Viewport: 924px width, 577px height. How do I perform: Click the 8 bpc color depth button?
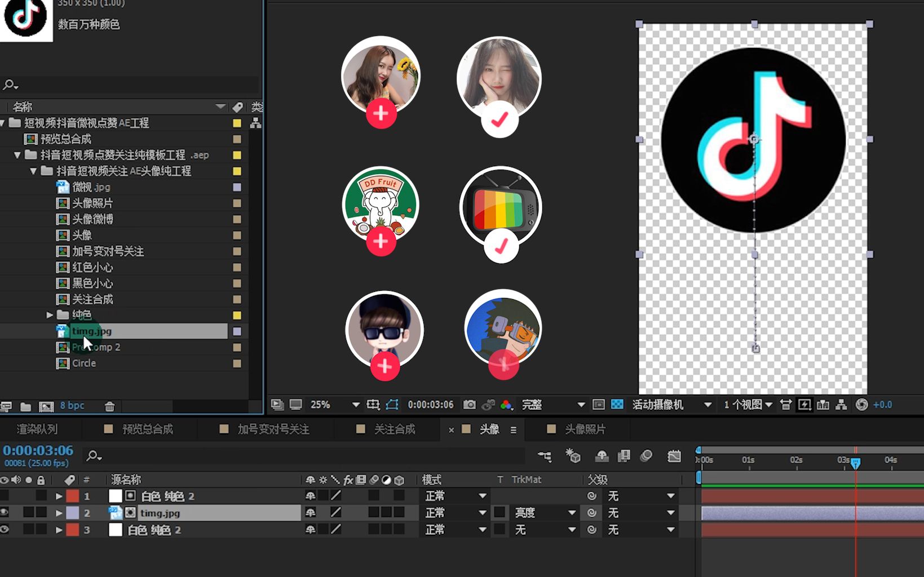(72, 406)
